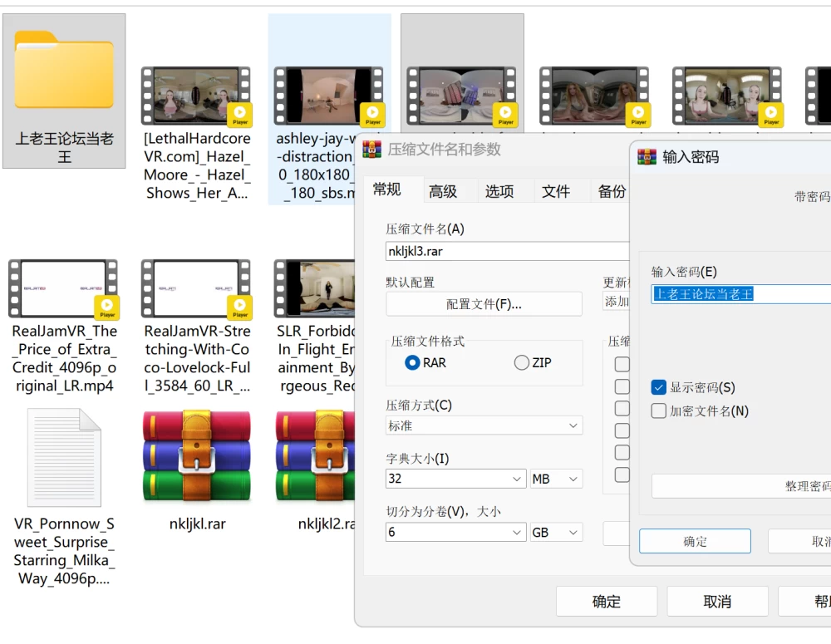Open the 字典大小 32 combo box
The width and height of the screenshot is (831, 644).
[x=455, y=479]
